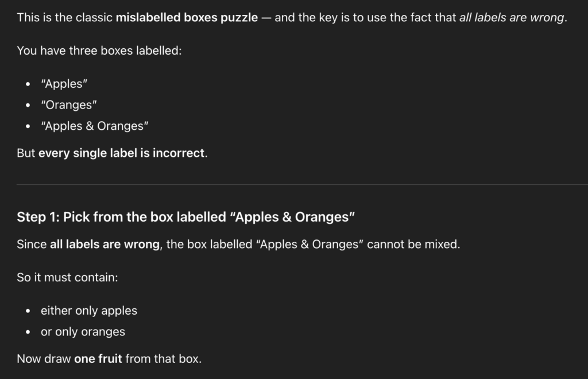Click the words "Now draw"
Image resolution: width=588 pixels, height=379 pixels.
(44, 359)
